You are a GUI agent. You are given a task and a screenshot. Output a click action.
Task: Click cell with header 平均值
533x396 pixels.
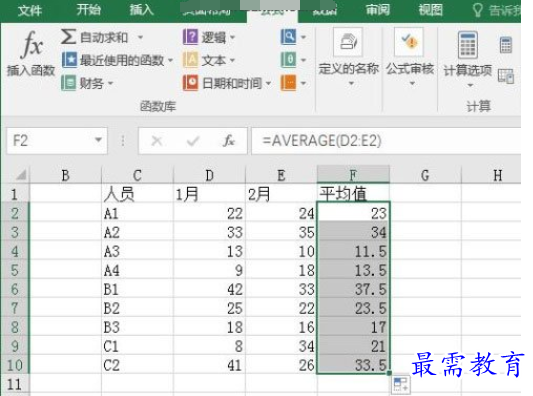353,194
